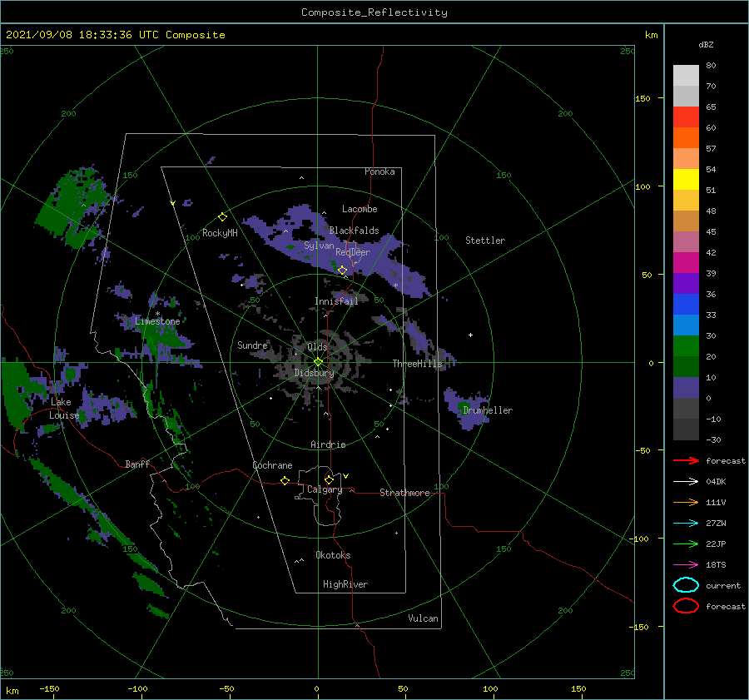Click the blue 36 dBZ color swatch
749x700 pixels.
coord(686,304)
